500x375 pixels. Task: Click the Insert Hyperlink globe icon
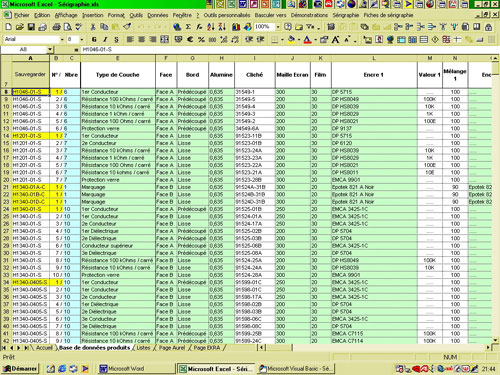(177, 27)
